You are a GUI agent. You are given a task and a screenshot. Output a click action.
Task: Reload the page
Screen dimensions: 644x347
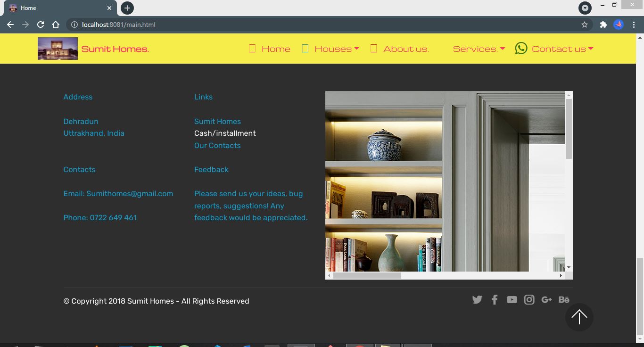(x=41, y=25)
